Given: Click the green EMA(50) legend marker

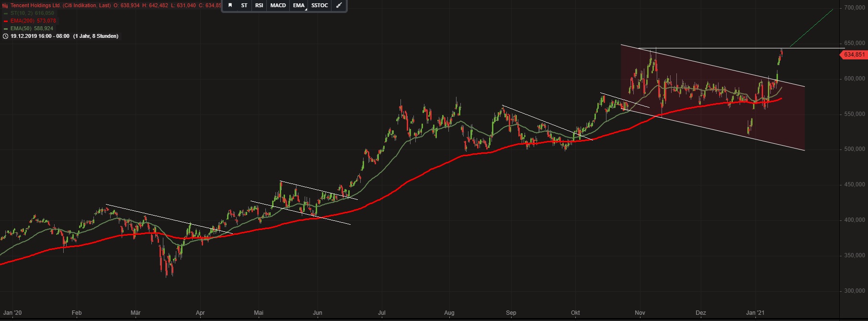Looking at the screenshot, I should click(5, 29).
